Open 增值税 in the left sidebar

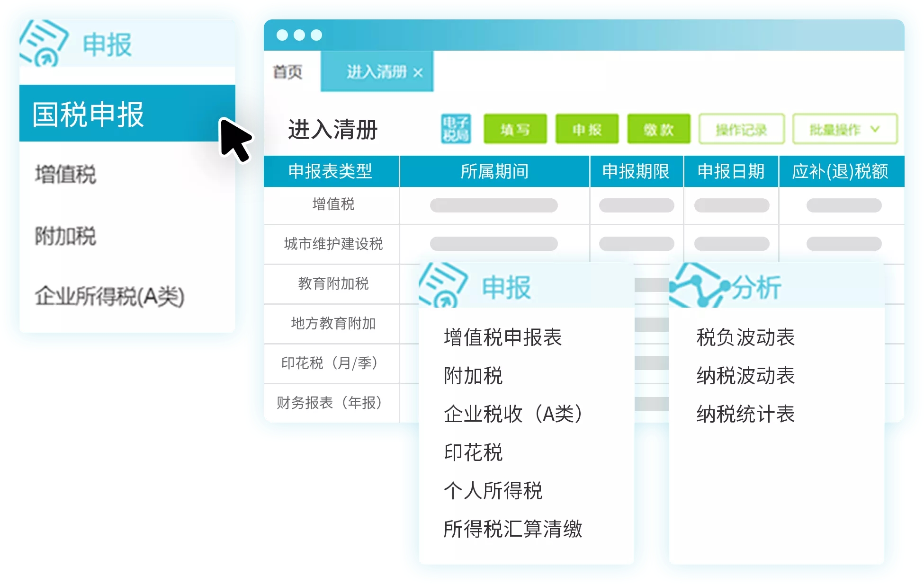pos(65,174)
